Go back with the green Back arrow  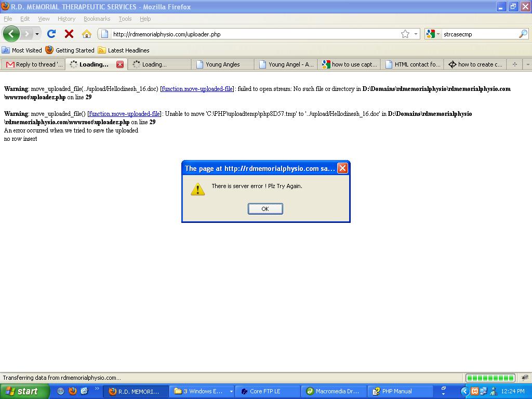(x=11, y=34)
